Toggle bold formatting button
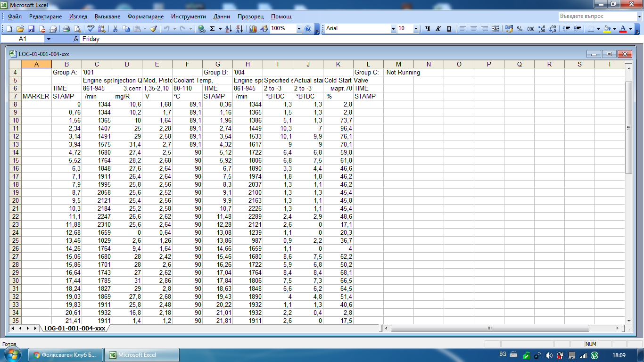 point(428,29)
